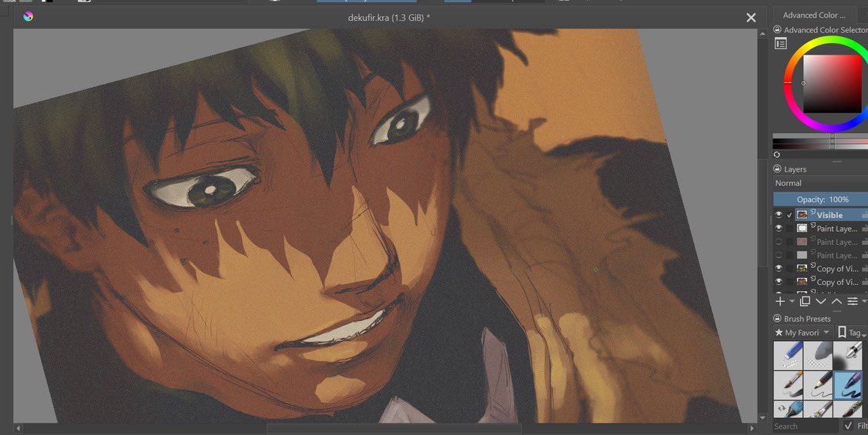Show the third hidden Paint Layer
The height and width of the screenshot is (435, 868).
779,255
